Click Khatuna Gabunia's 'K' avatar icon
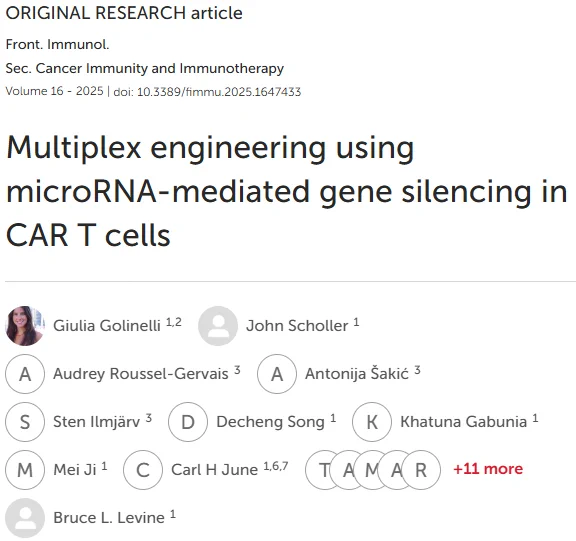 (x=372, y=422)
